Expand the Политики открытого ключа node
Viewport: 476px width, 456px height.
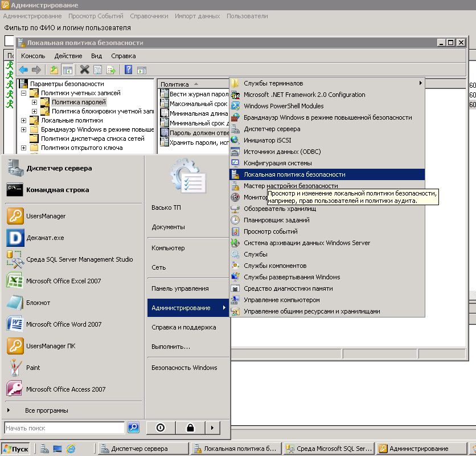click(x=24, y=148)
